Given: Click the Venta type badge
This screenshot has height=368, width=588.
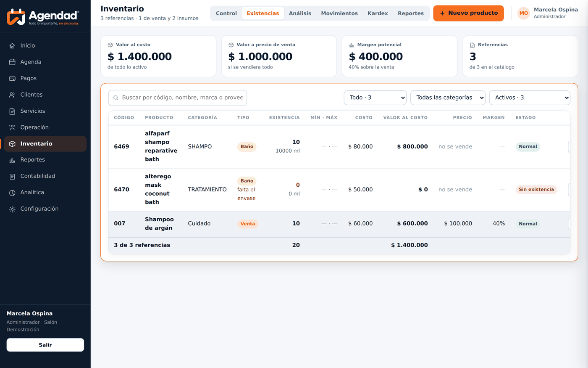Looking at the screenshot, I should 248,224.
